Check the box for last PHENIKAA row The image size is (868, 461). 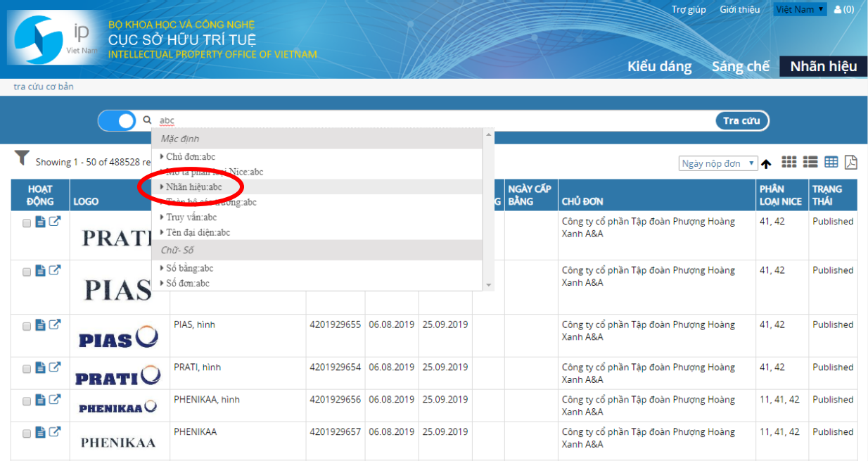pos(27,434)
